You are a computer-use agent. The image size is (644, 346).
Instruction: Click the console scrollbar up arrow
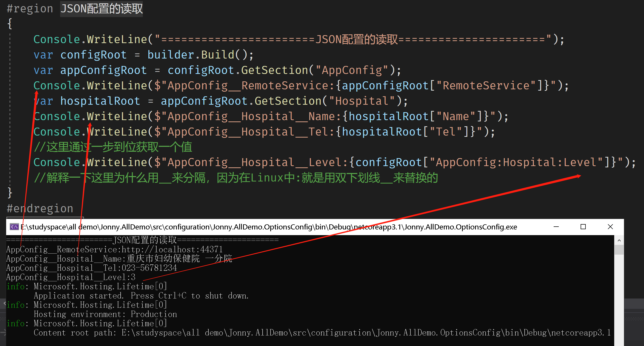pyautogui.click(x=619, y=241)
